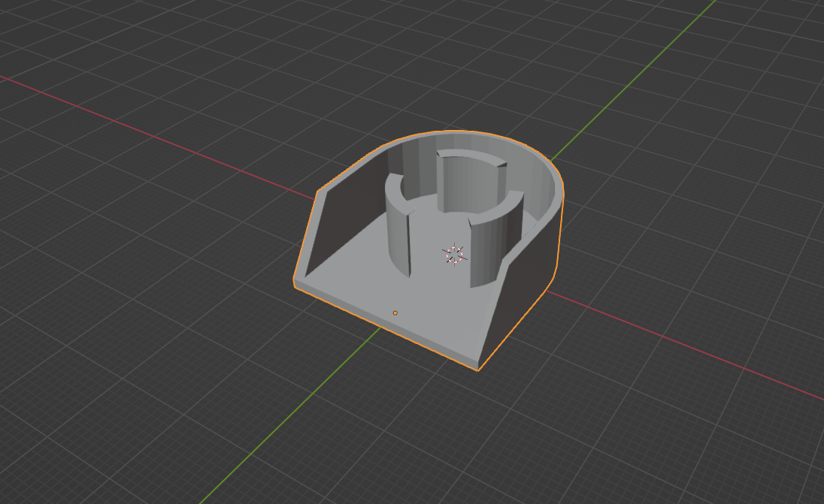Click the 3D cursor crosshair on the model floor
The image size is (824, 504).
(x=455, y=255)
